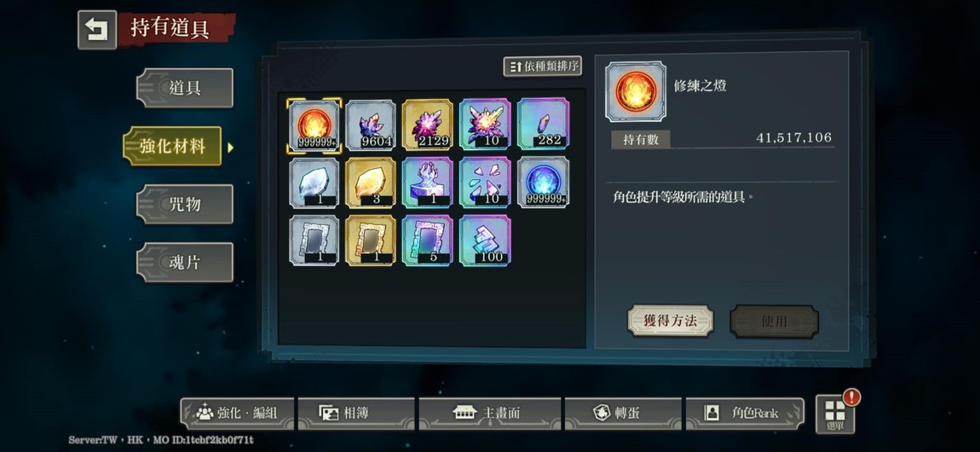Switch to the 咒物 tab

coord(185,204)
